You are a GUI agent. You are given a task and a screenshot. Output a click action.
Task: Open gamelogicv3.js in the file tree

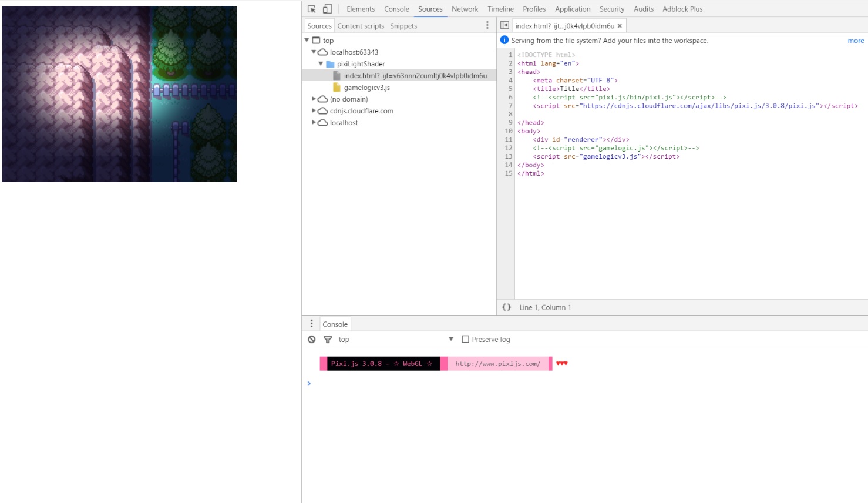click(x=366, y=88)
